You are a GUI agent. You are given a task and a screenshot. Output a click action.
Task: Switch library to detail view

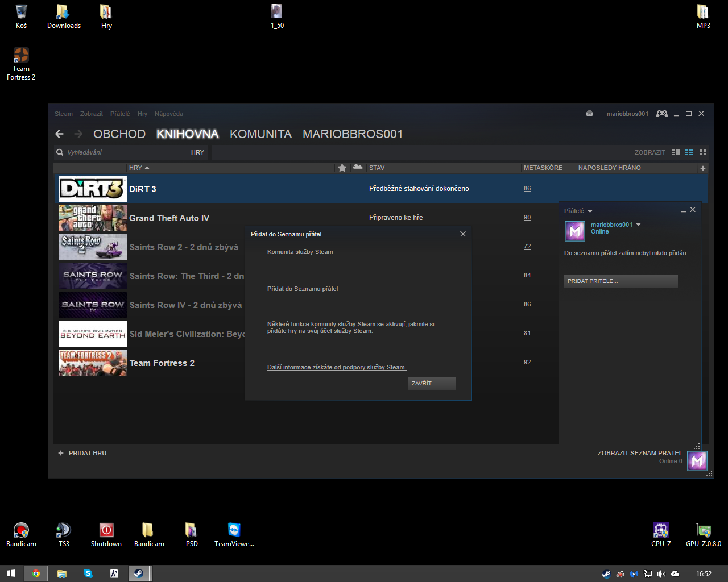(x=676, y=152)
